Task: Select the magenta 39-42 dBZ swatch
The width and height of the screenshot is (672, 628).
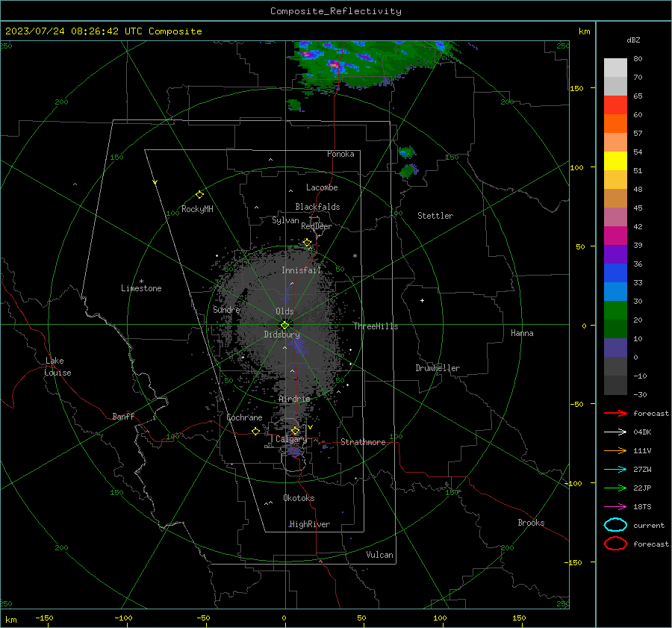Action: [615, 236]
